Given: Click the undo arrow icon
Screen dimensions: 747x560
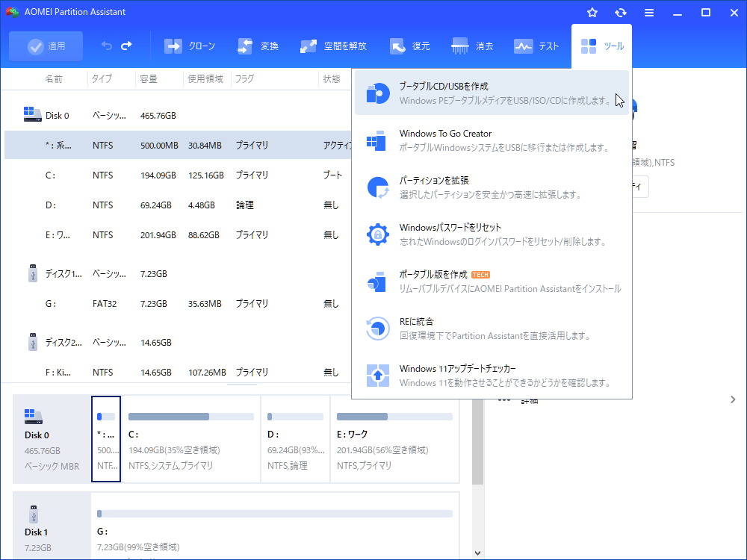Looking at the screenshot, I should tap(107, 46).
